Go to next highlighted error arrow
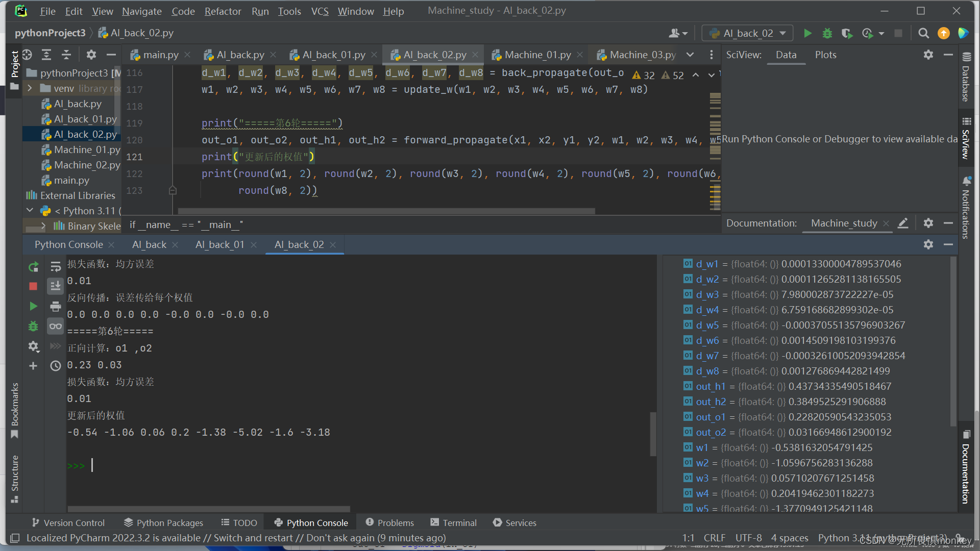Screen dimensions: 980x551 click(711, 75)
